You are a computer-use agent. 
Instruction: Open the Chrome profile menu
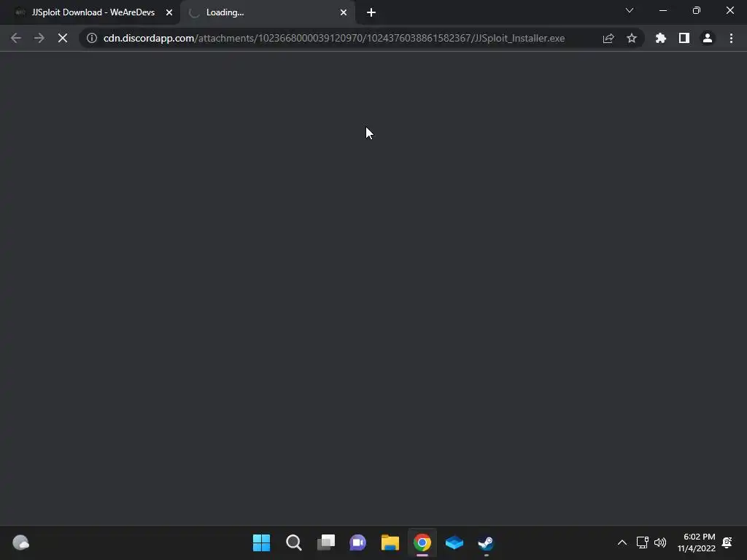pyautogui.click(x=708, y=38)
